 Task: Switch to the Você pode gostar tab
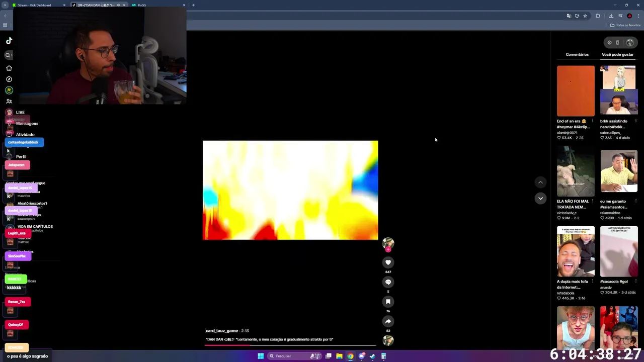coord(617,54)
